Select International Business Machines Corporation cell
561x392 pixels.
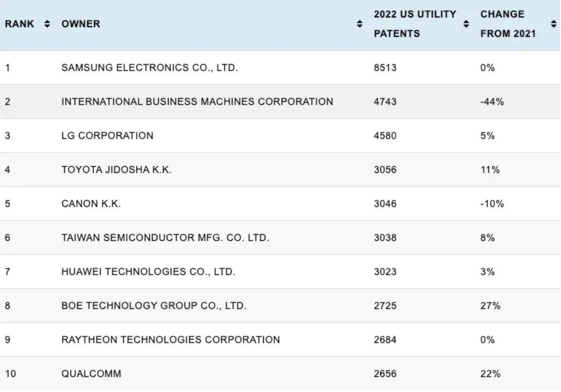pos(197,102)
